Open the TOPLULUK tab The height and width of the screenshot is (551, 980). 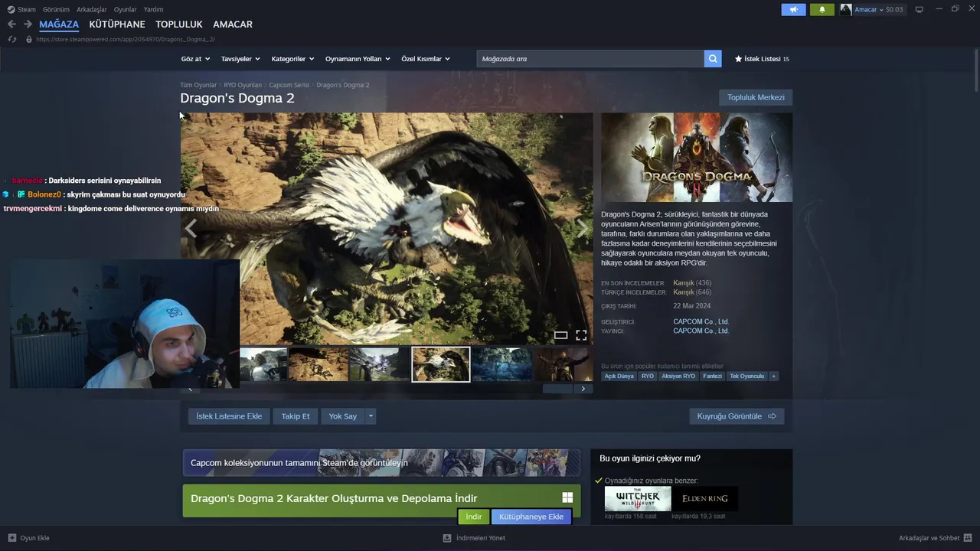tap(179, 24)
